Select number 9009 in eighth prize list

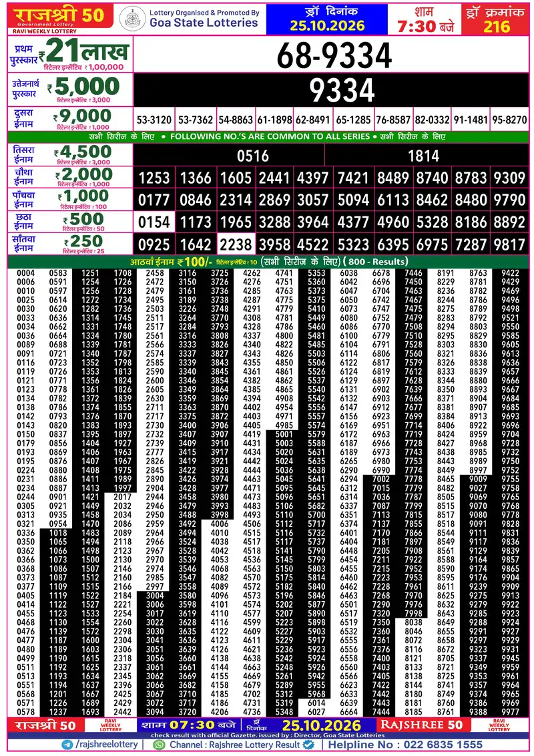point(478,480)
